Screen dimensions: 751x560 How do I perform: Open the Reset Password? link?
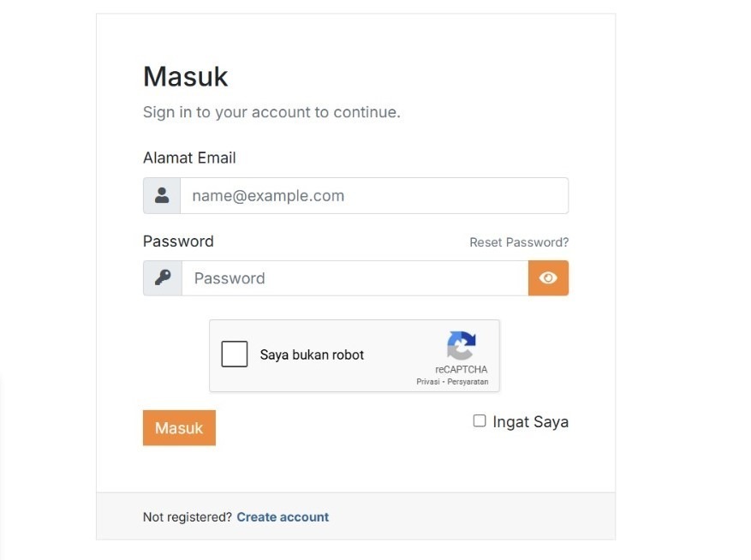(519, 242)
